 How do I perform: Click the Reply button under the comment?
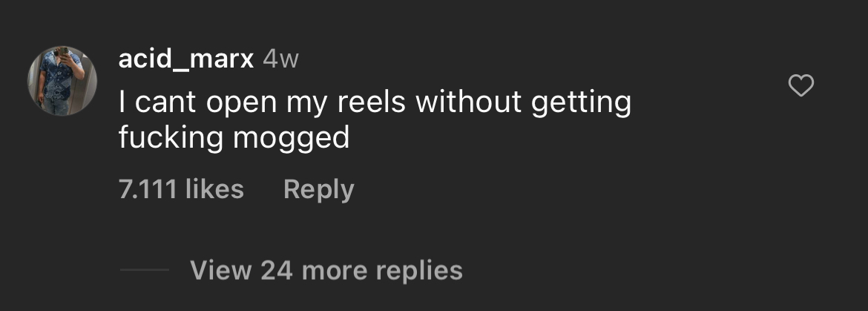click(318, 190)
